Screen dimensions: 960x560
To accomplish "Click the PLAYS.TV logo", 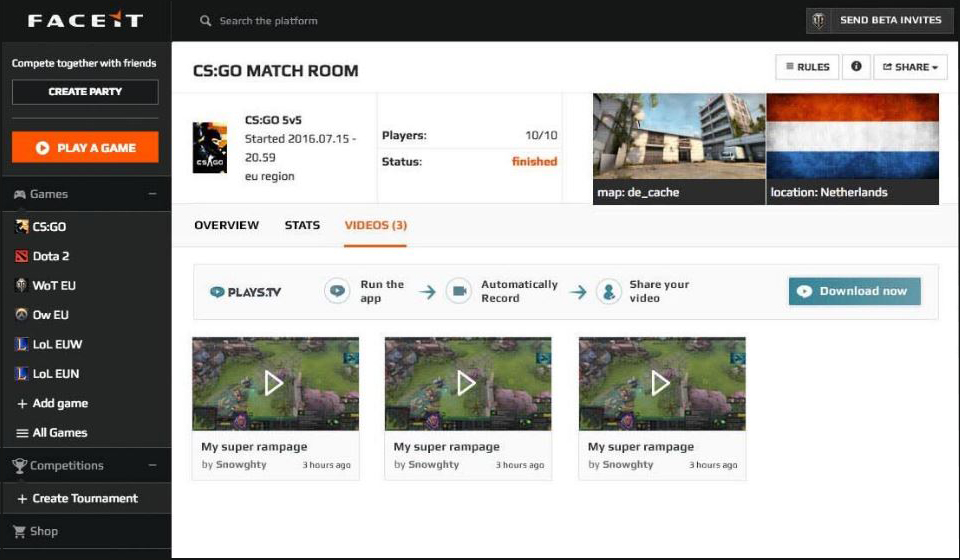I will (245, 292).
